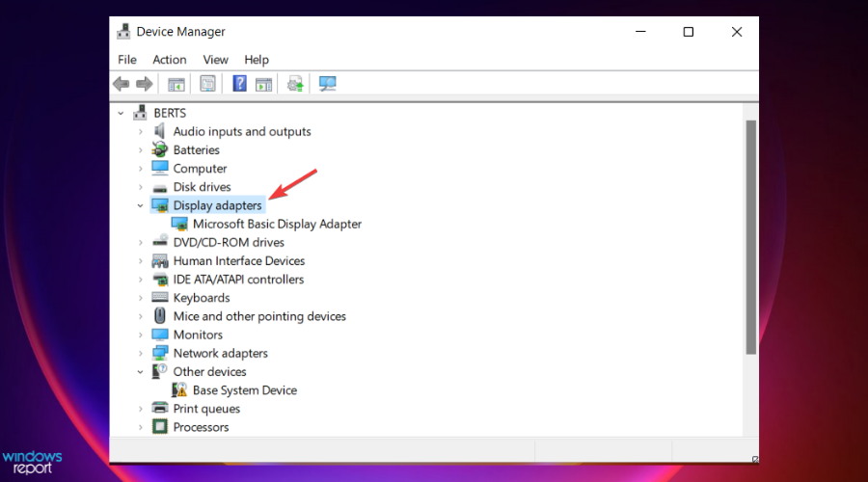The image size is (868, 482).
Task: Scan for hardware changes toolbar icon
Action: tap(327, 84)
